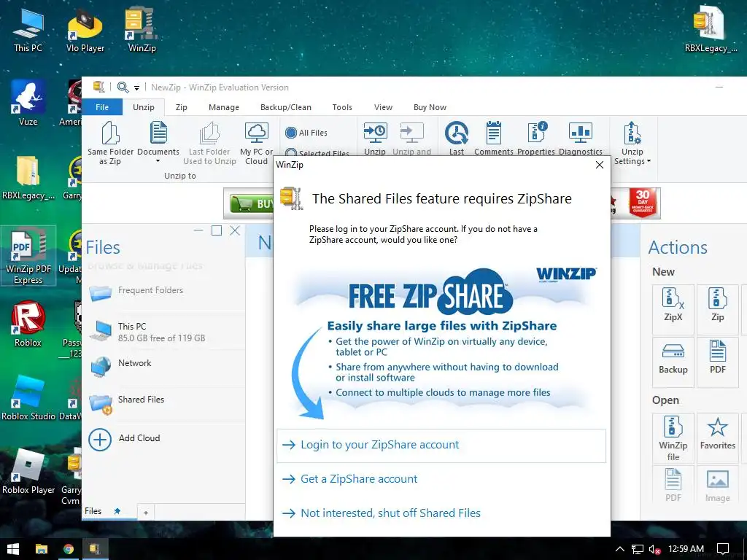Open Windows Start menu
Viewport: 747px width, 560px height.
click(13, 549)
